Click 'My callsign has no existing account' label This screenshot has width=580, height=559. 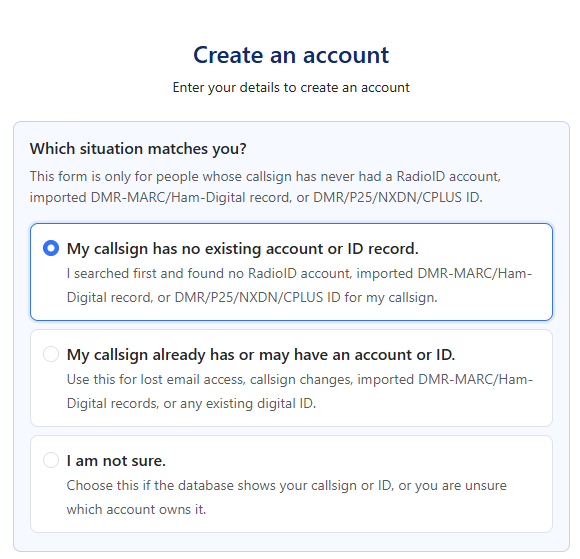243,249
